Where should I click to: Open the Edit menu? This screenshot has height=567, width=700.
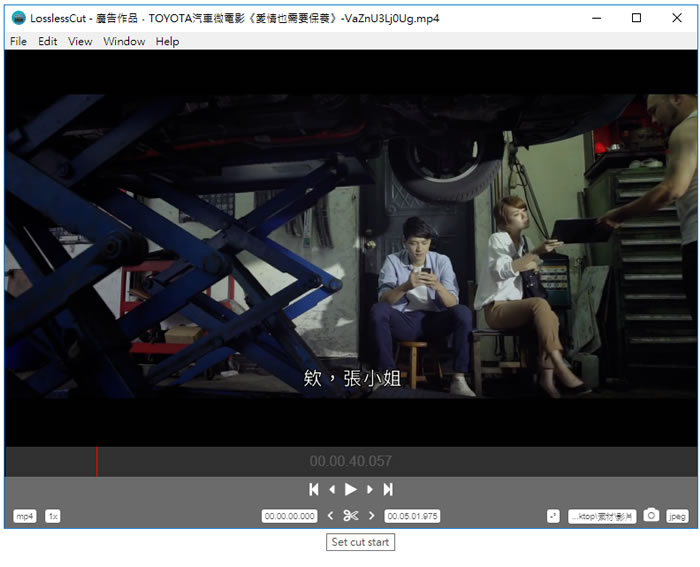pos(47,42)
